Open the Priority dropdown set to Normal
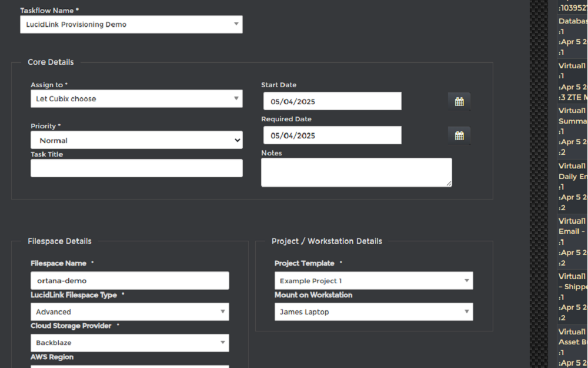This screenshot has width=588, height=368. (x=136, y=140)
